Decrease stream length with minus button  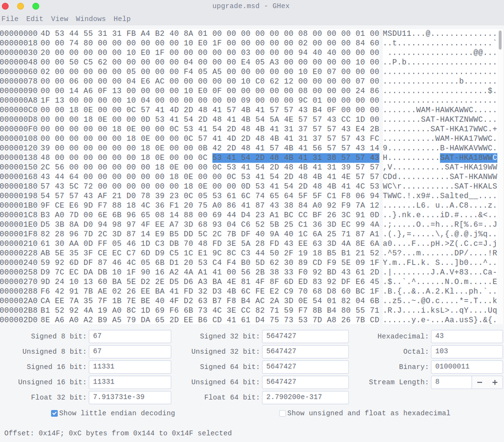[x=479, y=382]
